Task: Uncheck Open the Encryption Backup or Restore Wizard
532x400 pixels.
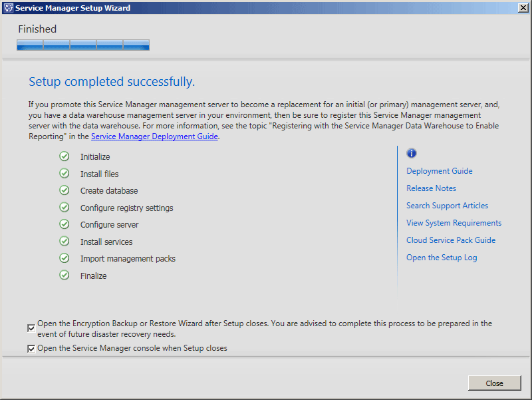Action: [x=31, y=328]
